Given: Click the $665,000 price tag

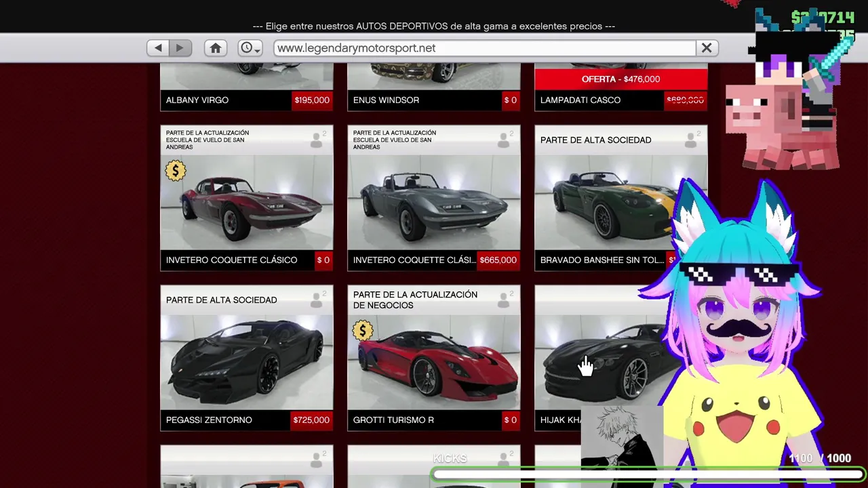Looking at the screenshot, I should (x=498, y=260).
